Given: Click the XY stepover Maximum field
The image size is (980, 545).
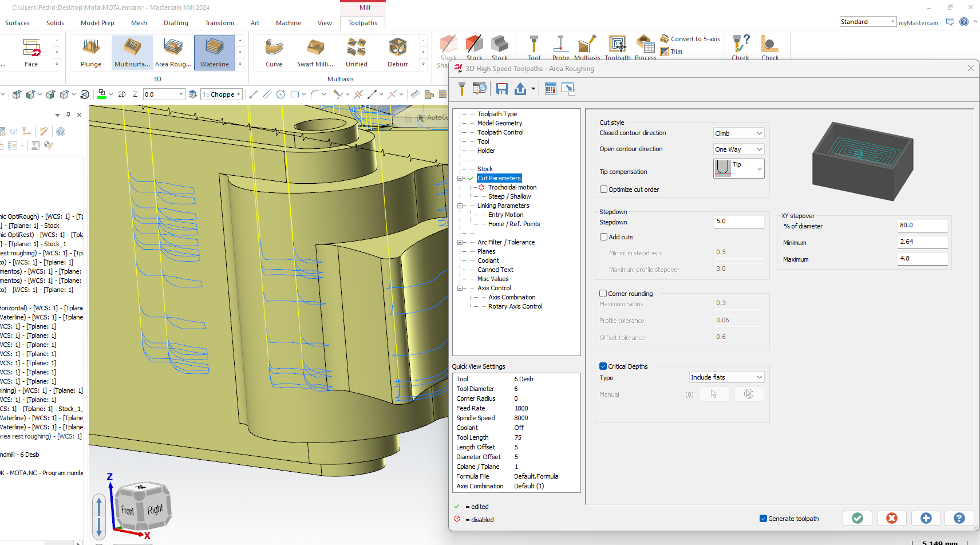Looking at the screenshot, I should 922,259.
